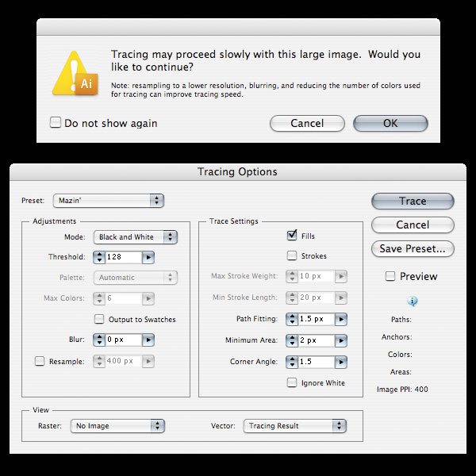The height and width of the screenshot is (476, 476).
Task: Click the Image PPI: 400 text
Action: coord(402,390)
